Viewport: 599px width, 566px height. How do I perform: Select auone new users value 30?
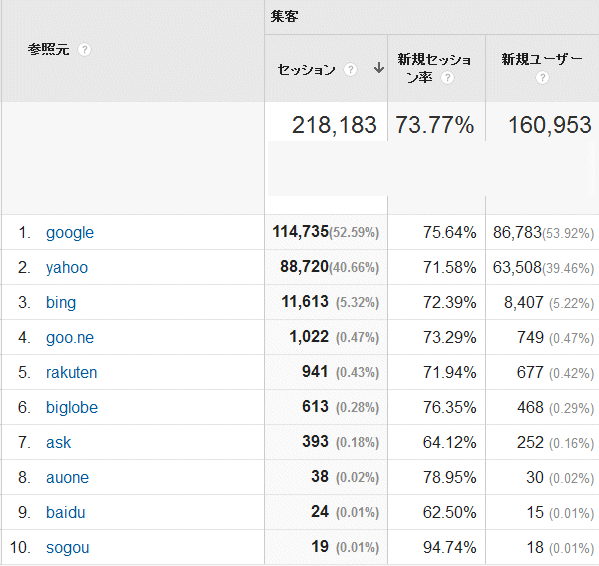click(x=535, y=478)
